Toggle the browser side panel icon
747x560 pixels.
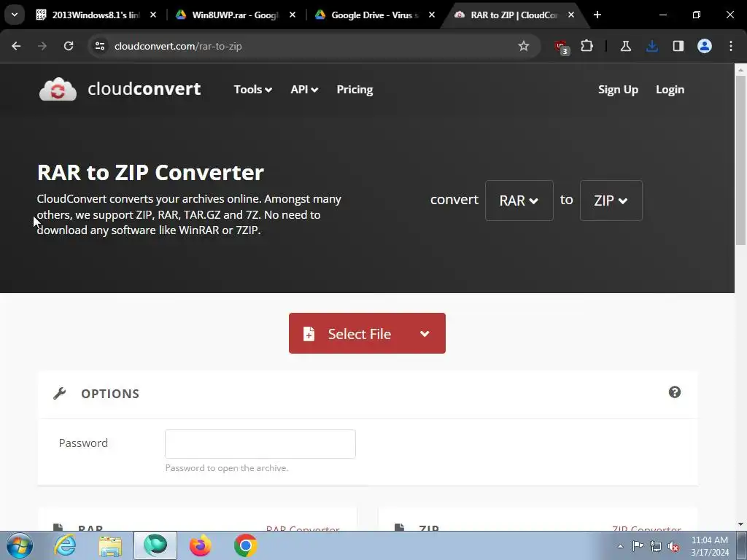pyautogui.click(x=678, y=46)
